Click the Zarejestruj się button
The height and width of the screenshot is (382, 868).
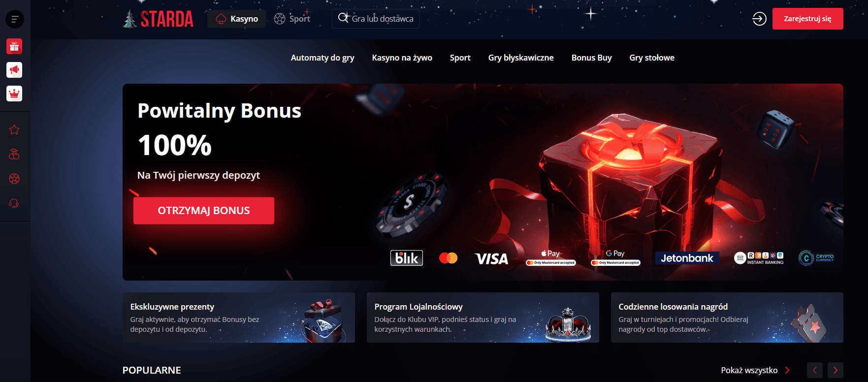point(807,19)
